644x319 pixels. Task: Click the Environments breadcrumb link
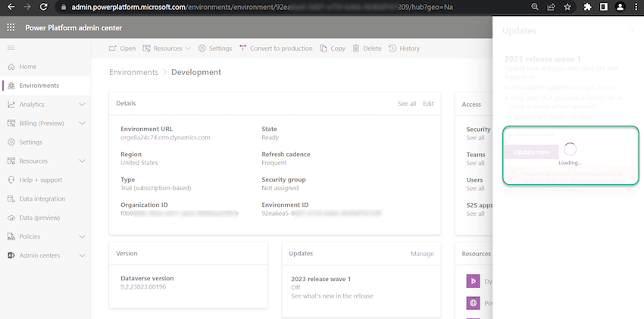click(133, 72)
